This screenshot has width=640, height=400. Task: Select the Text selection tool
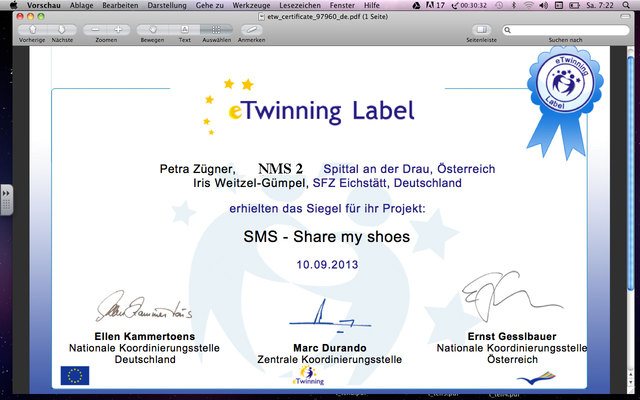coord(185,30)
